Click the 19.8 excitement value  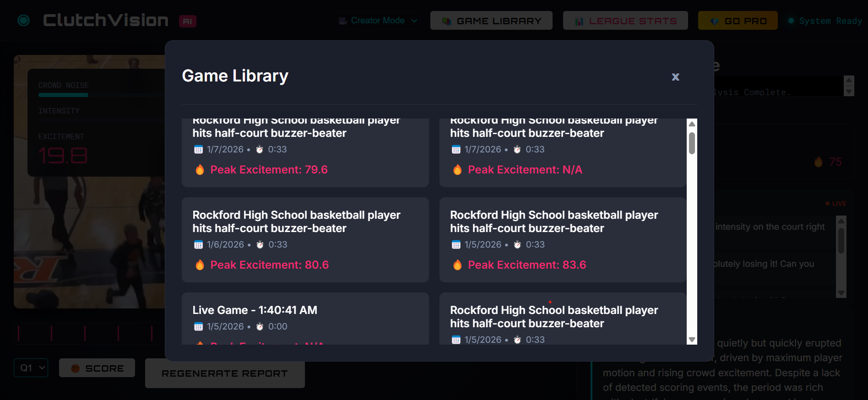pos(63,156)
